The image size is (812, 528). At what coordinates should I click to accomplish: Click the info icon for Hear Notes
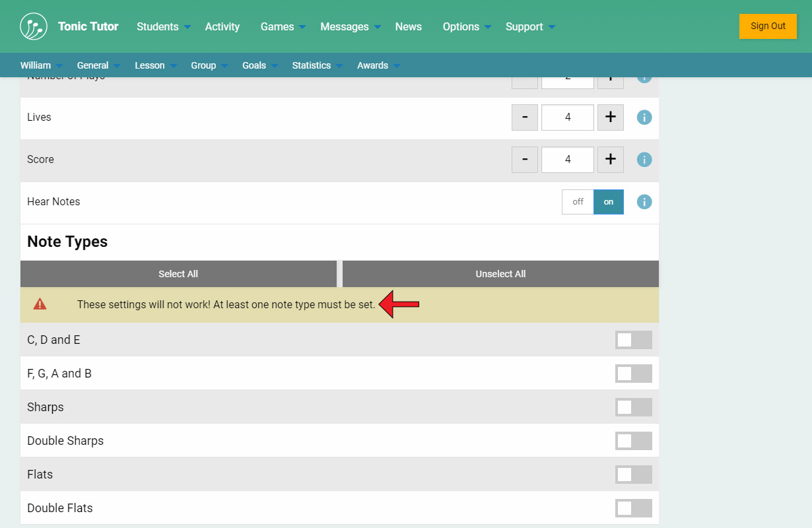tap(644, 202)
